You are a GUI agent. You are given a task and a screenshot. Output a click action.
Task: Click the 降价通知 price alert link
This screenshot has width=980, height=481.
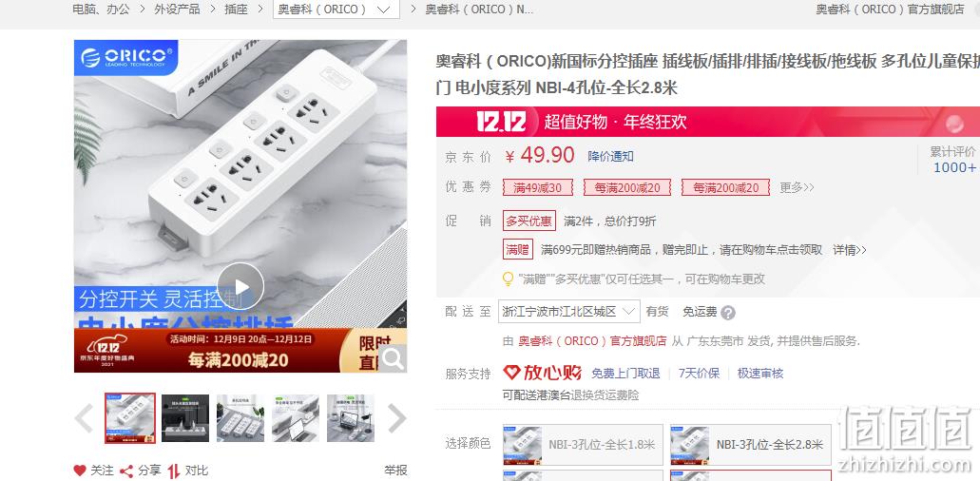tap(610, 156)
